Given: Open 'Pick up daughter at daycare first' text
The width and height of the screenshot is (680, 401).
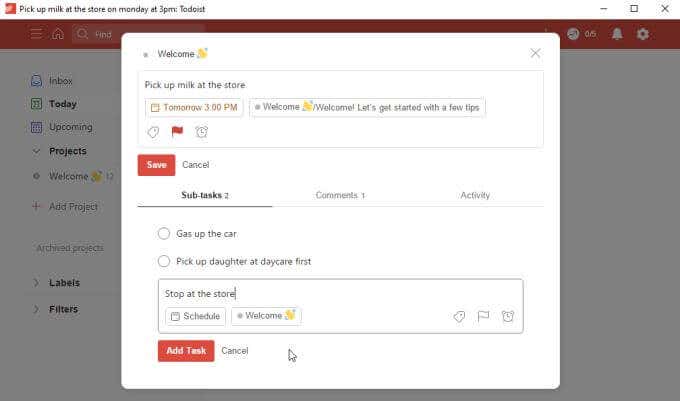Looking at the screenshot, I should (x=244, y=261).
